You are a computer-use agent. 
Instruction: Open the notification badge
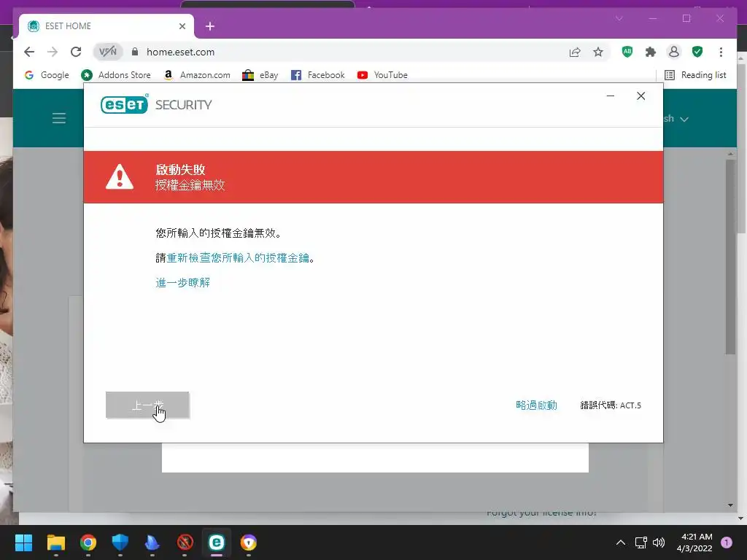(727, 542)
